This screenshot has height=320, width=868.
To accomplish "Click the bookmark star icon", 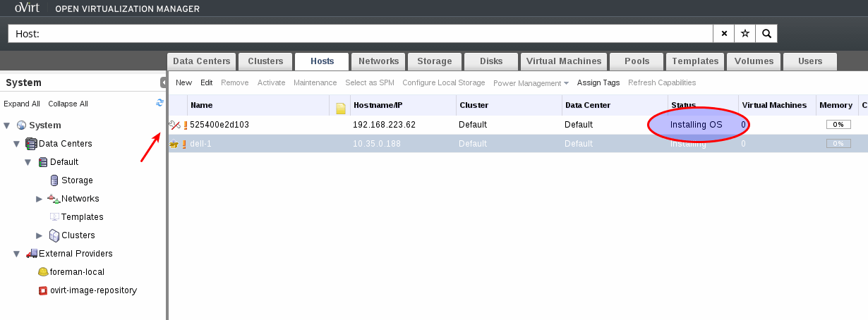I will pos(745,34).
